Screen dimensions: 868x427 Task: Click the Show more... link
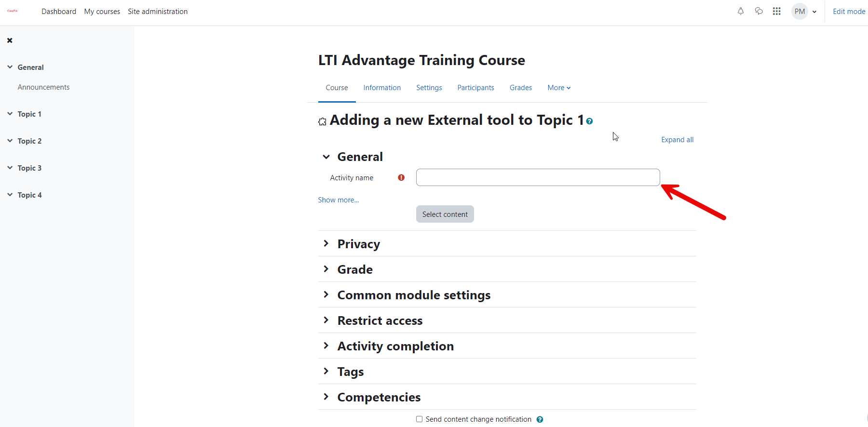339,200
